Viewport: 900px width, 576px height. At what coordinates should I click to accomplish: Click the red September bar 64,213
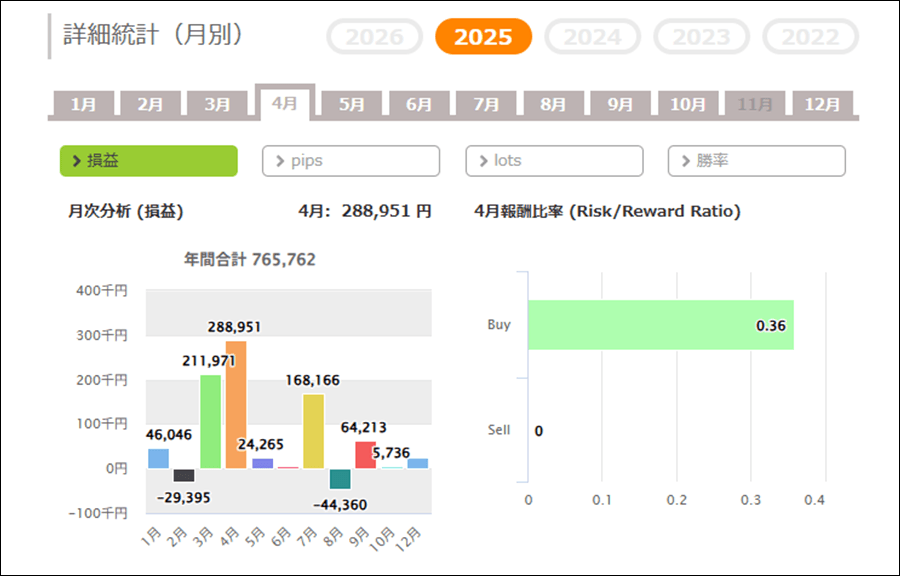click(366, 454)
